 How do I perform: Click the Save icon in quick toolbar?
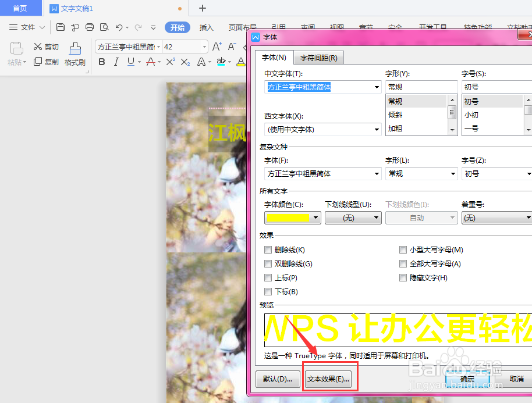(x=61, y=27)
